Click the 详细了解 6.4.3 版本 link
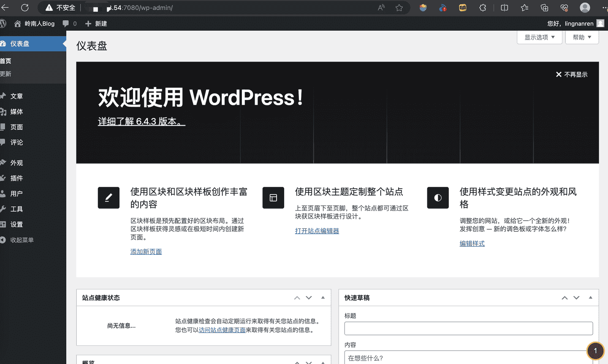608x364 pixels. tap(141, 121)
